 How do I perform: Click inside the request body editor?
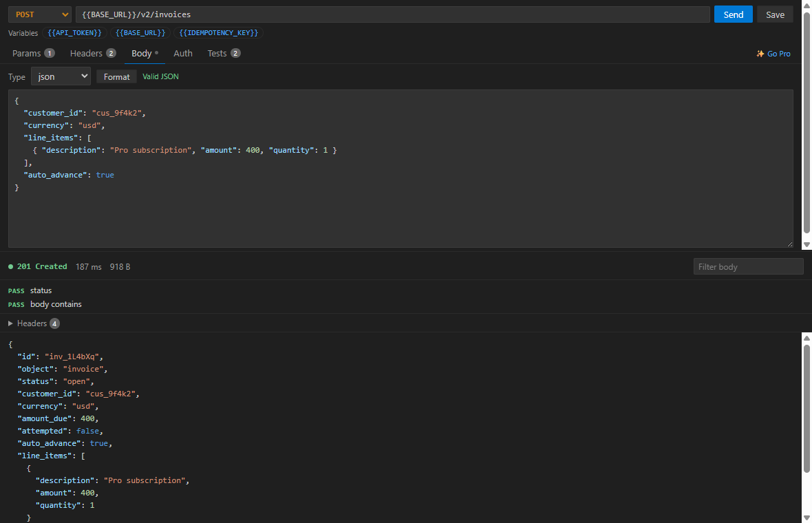(400, 169)
